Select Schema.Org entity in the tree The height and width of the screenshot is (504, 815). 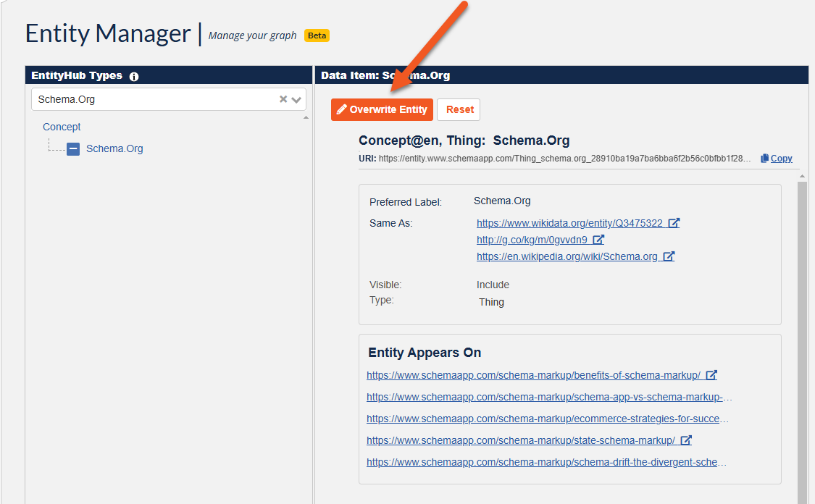[x=114, y=148]
